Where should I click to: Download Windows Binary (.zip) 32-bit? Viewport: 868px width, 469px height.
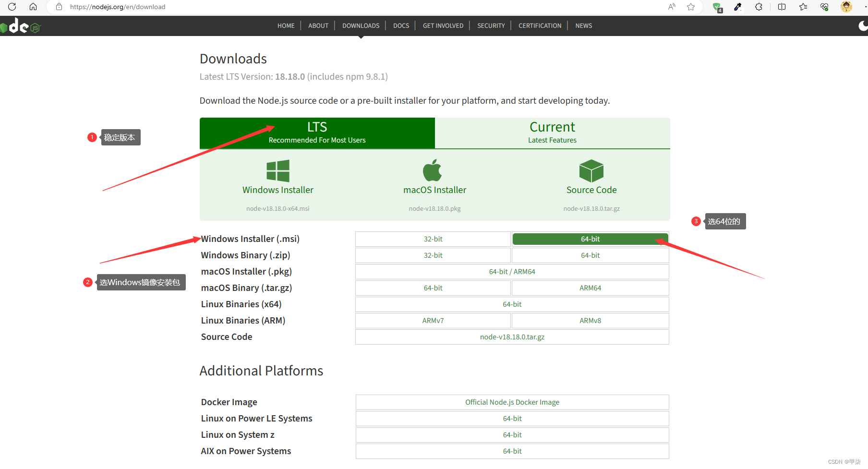(433, 255)
